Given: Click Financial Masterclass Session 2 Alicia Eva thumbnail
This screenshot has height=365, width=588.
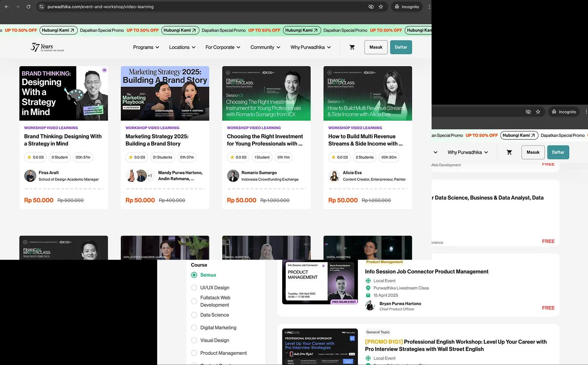Looking at the screenshot, I should tap(368, 93).
